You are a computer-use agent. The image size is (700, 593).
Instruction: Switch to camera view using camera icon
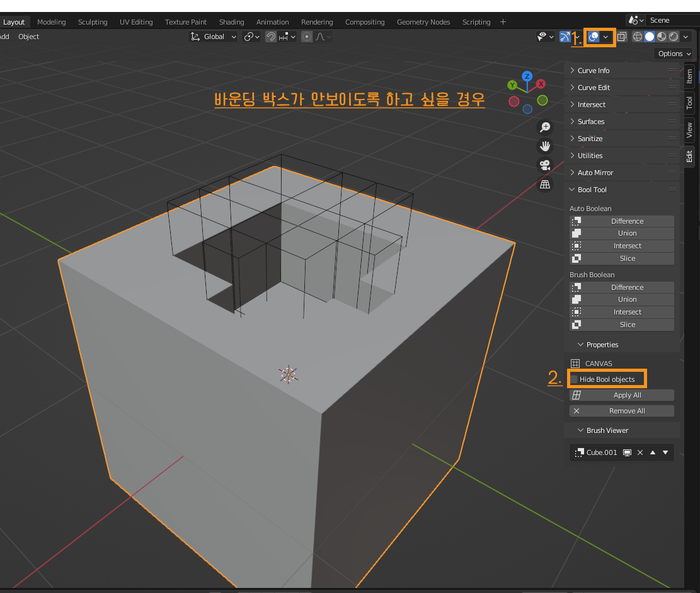coord(545,165)
